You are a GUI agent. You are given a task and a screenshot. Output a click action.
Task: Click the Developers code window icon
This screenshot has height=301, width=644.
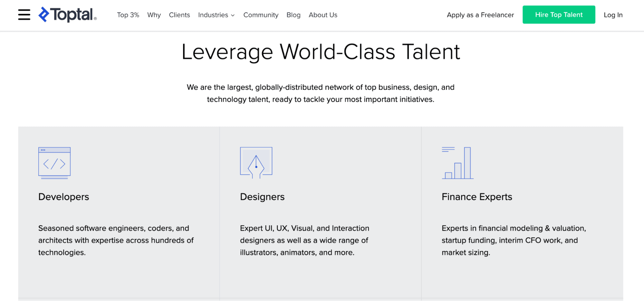pyautogui.click(x=54, y=162)
